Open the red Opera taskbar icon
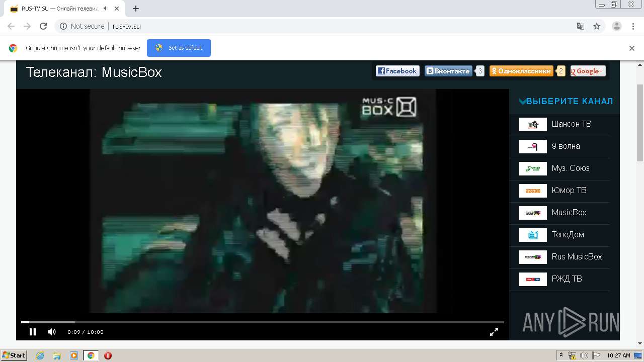 click(108, 355)
